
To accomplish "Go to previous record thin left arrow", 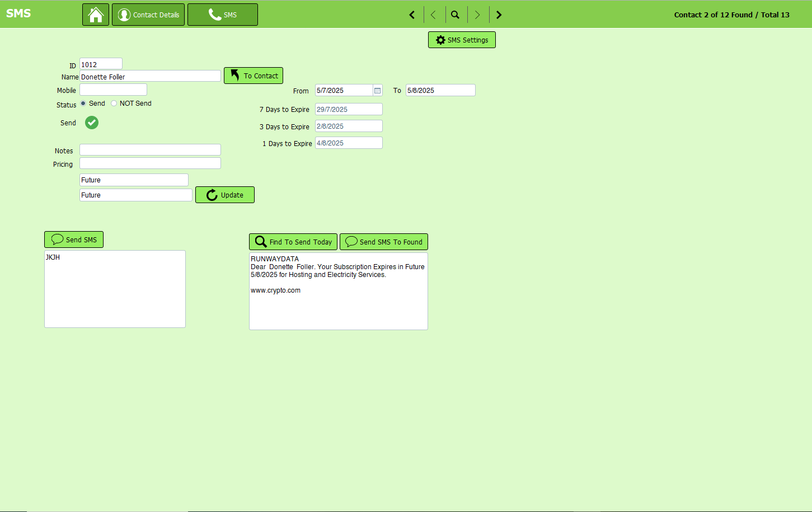I will [x=433, y=15].
